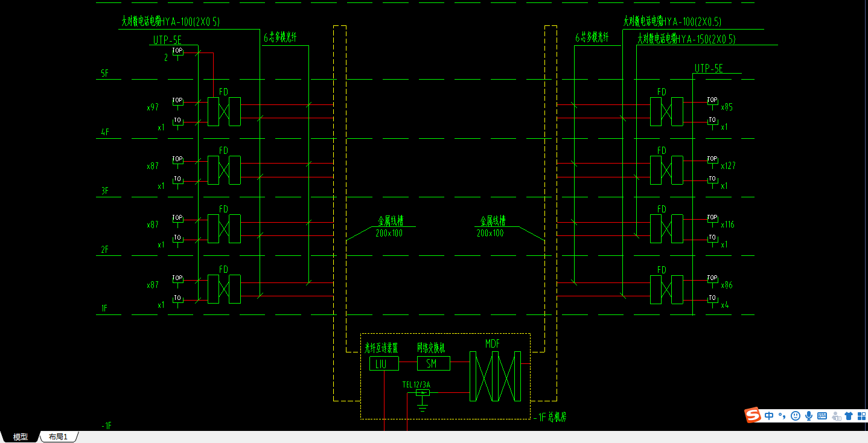Select the right 6芯多模光纤 label
The width and height of the screenshot is (868, 443).
(x=592, y=37)
